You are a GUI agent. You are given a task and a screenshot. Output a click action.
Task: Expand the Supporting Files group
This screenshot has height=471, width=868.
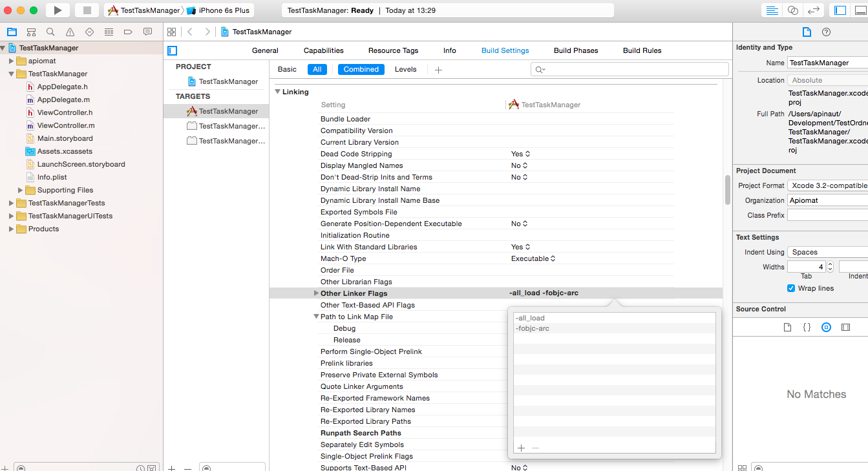click(20, 190)
